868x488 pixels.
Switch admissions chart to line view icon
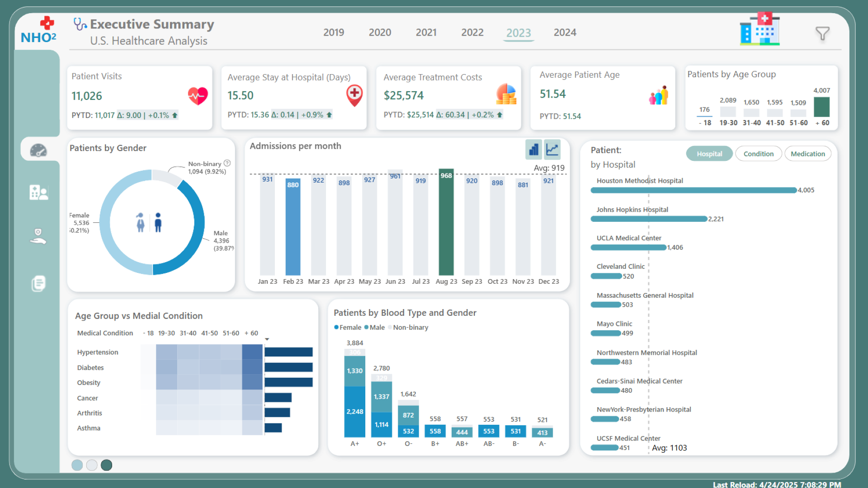pos(552,150)
